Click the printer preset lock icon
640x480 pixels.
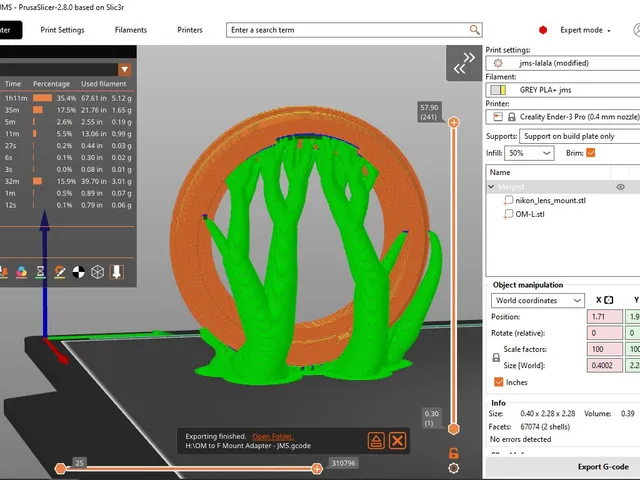(511, 117)
